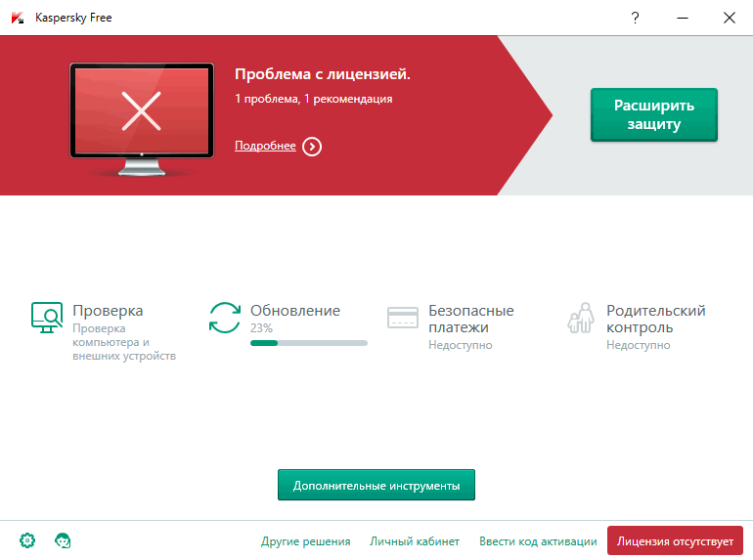Screen dimensions: 753x560
Task: Click the 1 проблема, 1 рекомендация text
Action: (x=314, y=99)
